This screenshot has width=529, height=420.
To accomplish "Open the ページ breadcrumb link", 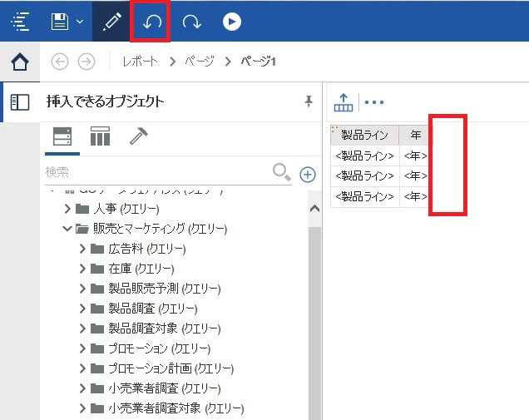I will [199, 62].
